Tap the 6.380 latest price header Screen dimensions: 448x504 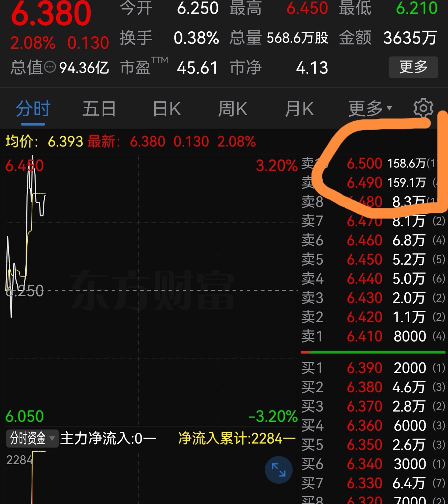click(x=51, y=13)
